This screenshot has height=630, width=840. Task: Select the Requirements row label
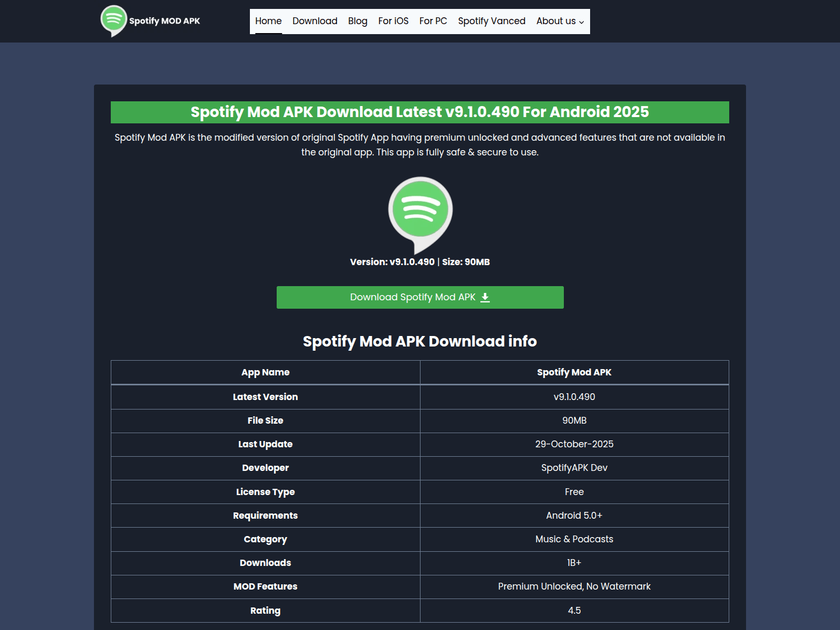(x=266, y=516)
